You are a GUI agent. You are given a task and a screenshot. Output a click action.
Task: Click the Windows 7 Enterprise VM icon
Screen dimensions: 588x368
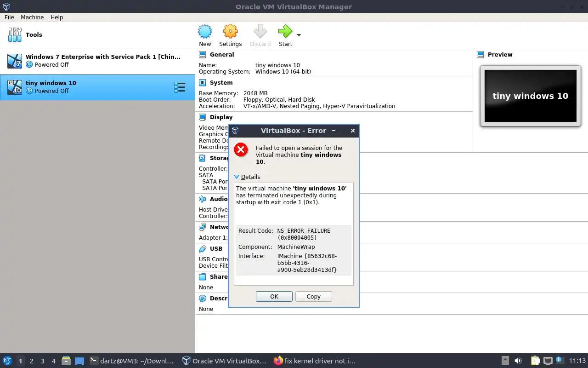(x=15, y=60)
